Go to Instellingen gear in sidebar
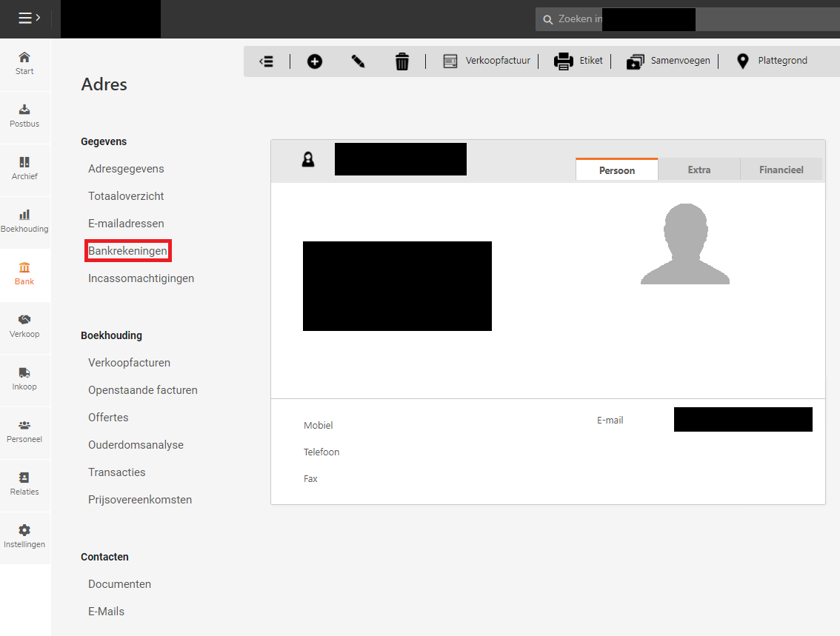 pyautogui.click(x=24, y=536)
